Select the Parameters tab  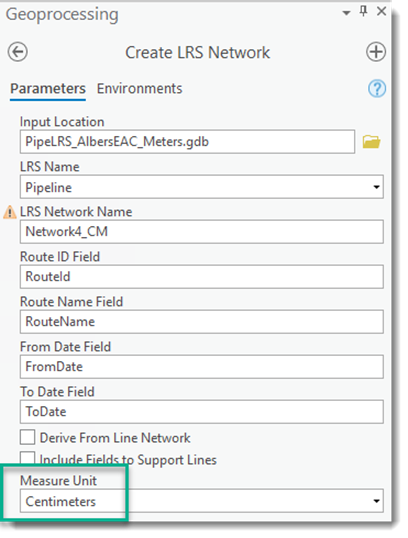coord(48,89)
